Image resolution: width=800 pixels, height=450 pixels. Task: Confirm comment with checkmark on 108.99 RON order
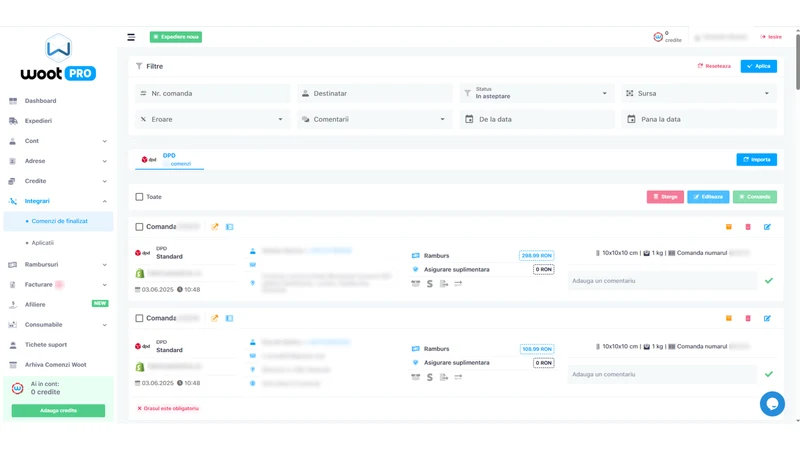(769, 374)
